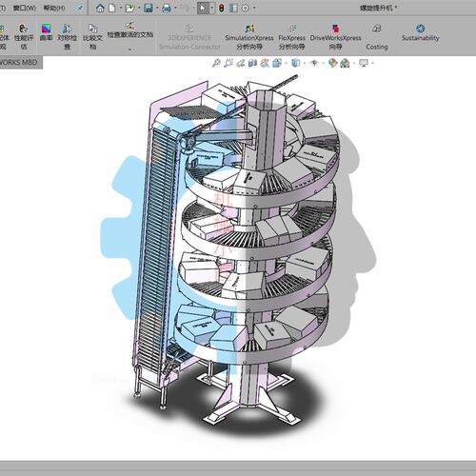This screenshot has height=476, width=476.
Task: Open the Costing tool
Action: point(377,37)
